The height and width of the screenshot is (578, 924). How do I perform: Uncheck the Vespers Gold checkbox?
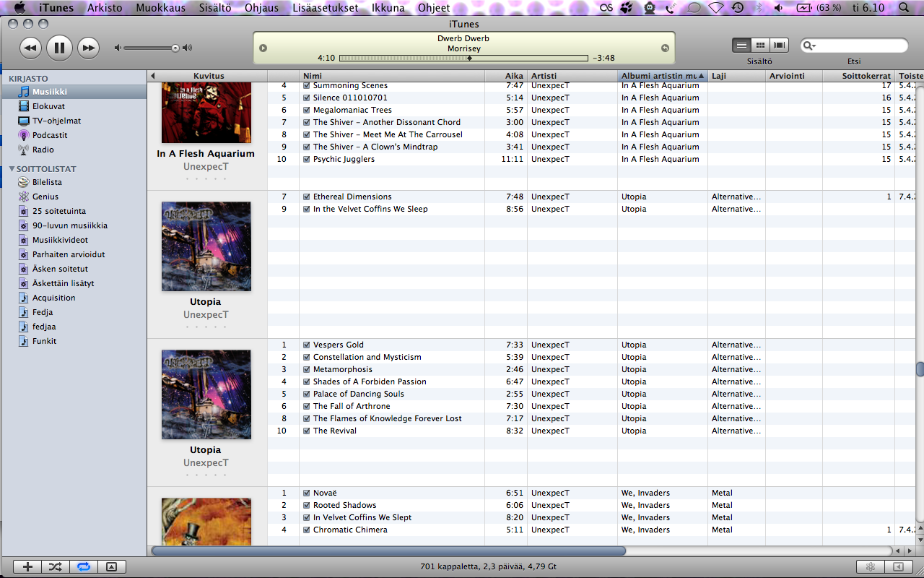tap(307, 345)
